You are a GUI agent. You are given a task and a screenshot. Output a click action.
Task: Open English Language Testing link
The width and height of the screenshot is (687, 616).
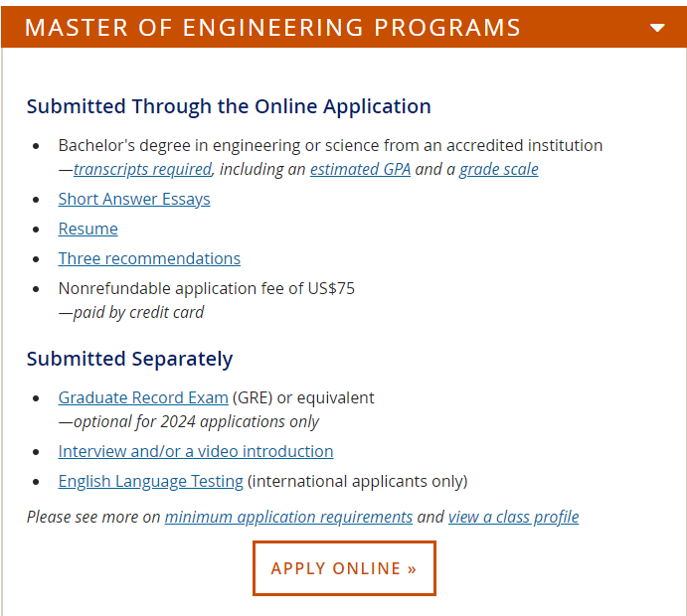point(151,481)
